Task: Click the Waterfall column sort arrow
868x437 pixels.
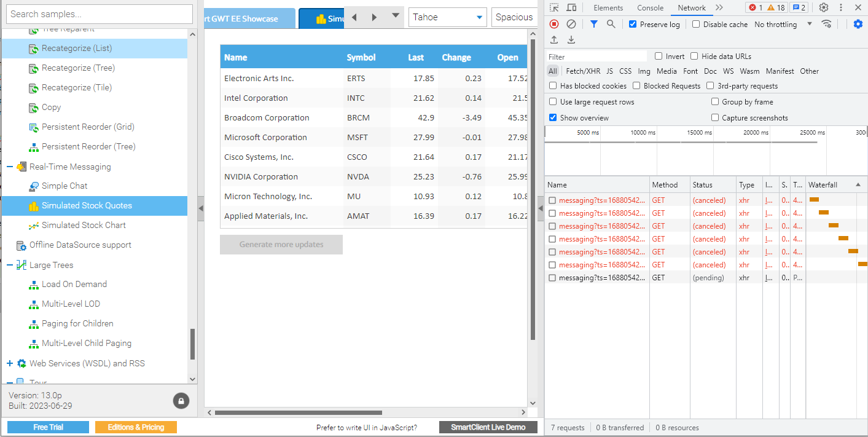Action: tap(858, 185)
